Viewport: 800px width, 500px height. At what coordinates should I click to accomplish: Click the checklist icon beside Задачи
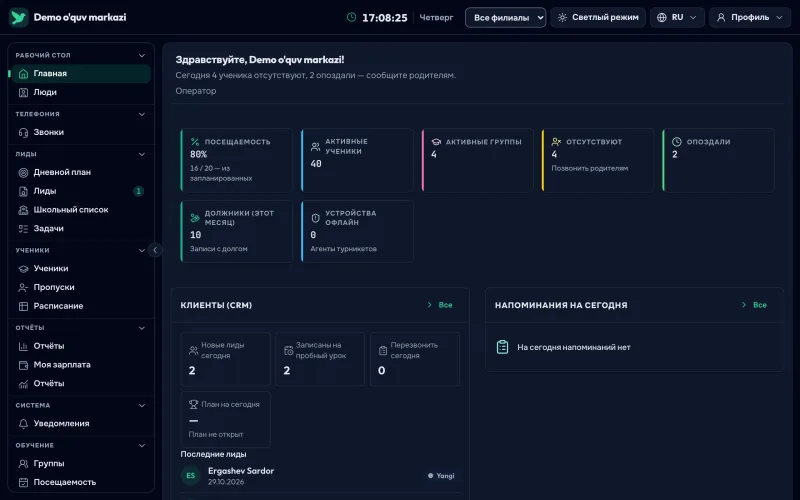click(x=23, y=229)
